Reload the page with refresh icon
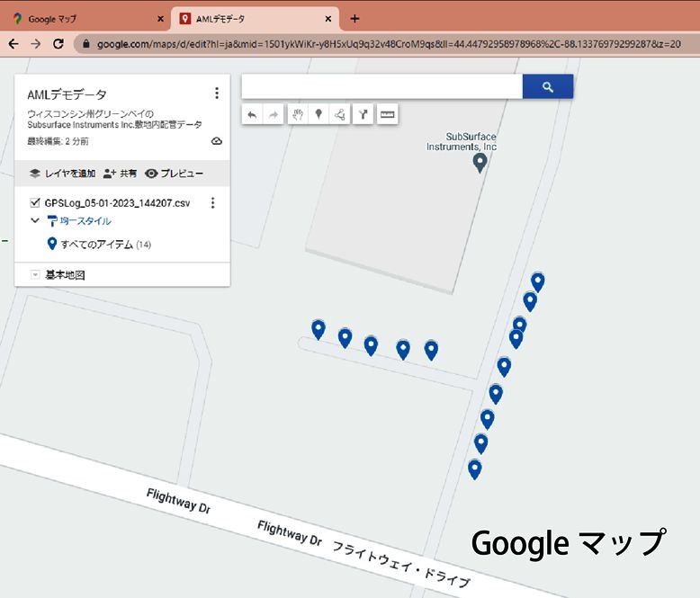 coord(58,44)
